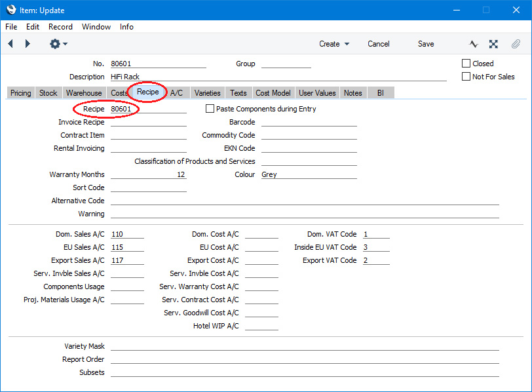Focus the Report Order field

(305, 359)
